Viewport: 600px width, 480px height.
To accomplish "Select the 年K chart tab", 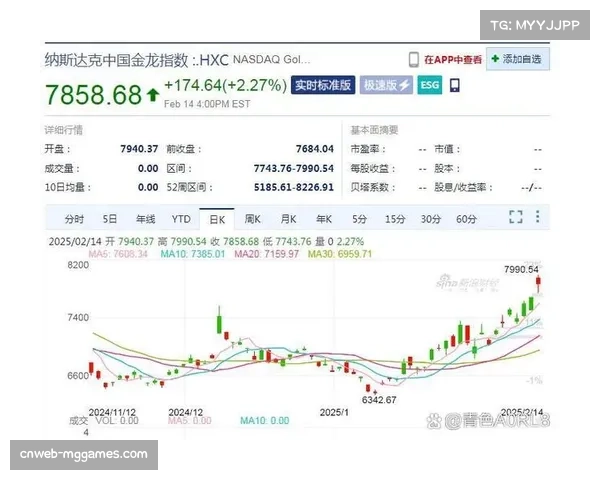I will tap(324, 219).
